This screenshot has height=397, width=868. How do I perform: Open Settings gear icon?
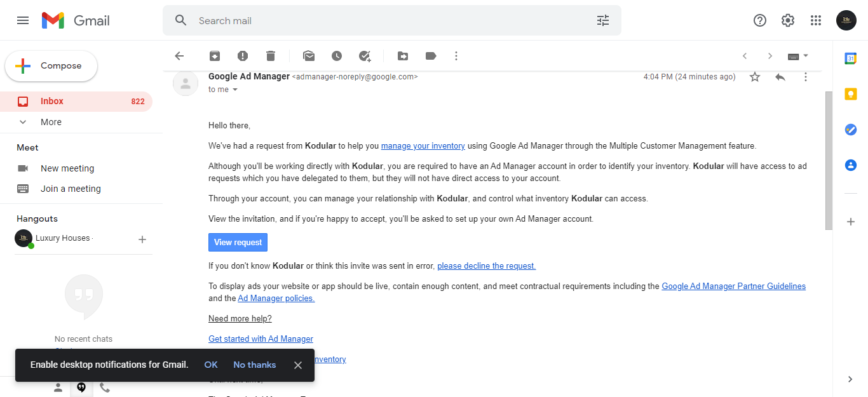tap(788, 20)
